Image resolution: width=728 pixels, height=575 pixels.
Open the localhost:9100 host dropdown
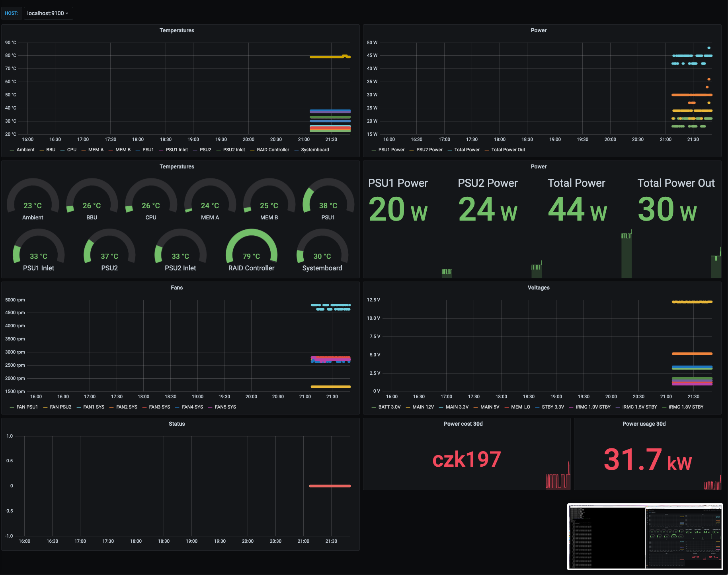click(48, 13)
